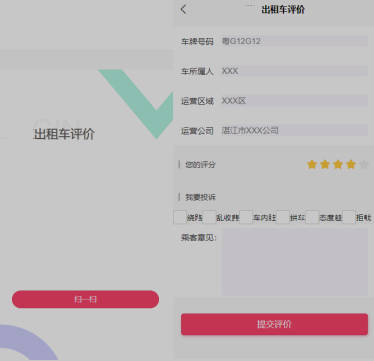Focus the 运营区域 region field

(295, 100)
